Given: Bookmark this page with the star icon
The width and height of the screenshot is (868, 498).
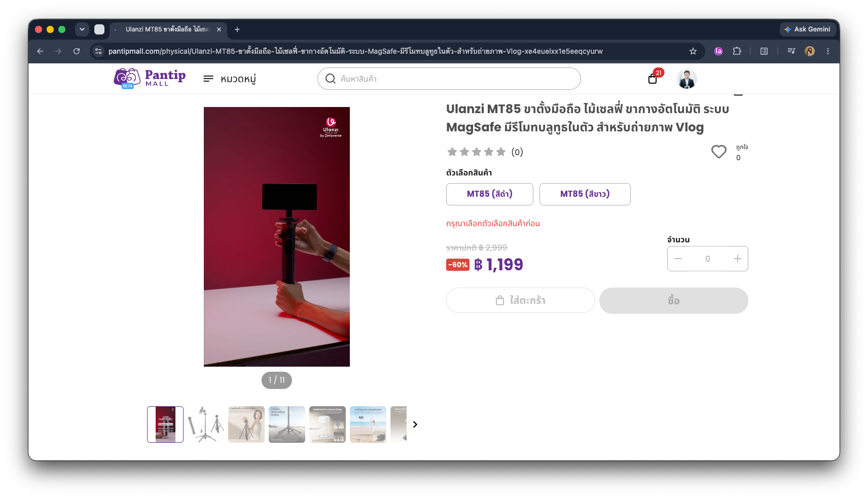Looking at the screenshot, I should (x=693, y=51).
